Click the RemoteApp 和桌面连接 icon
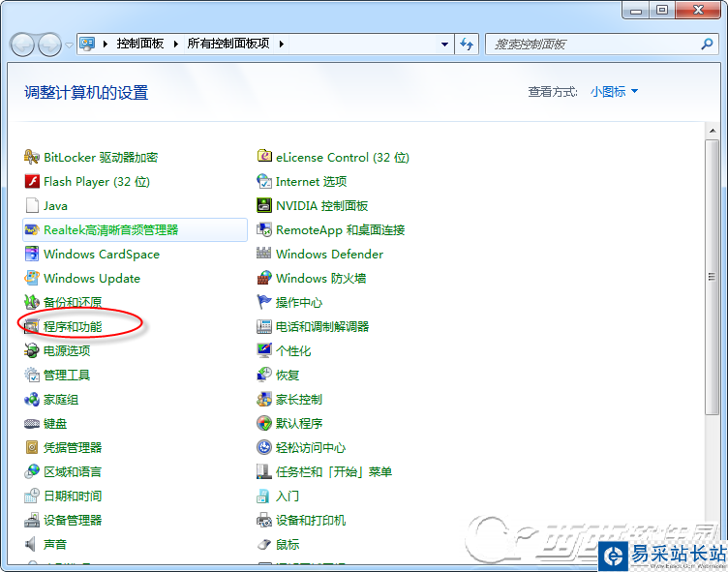This screenshot has height=572, width=728. click(264, 229)
